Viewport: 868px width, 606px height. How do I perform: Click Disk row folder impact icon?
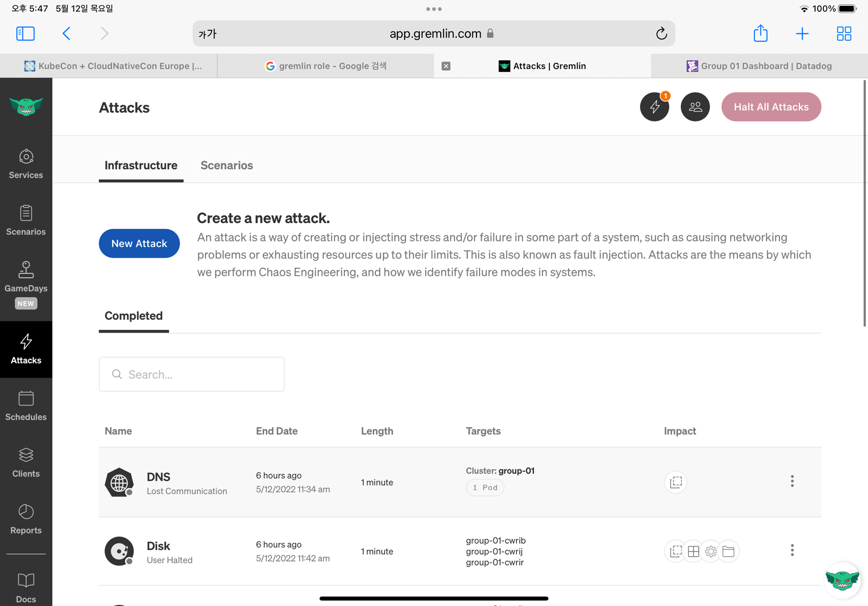point(728,551)
